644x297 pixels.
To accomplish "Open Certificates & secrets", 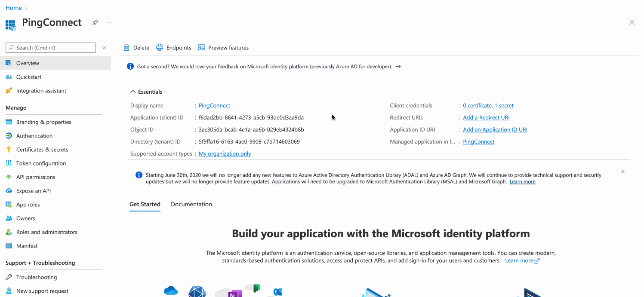I will [x=43, y=149].
